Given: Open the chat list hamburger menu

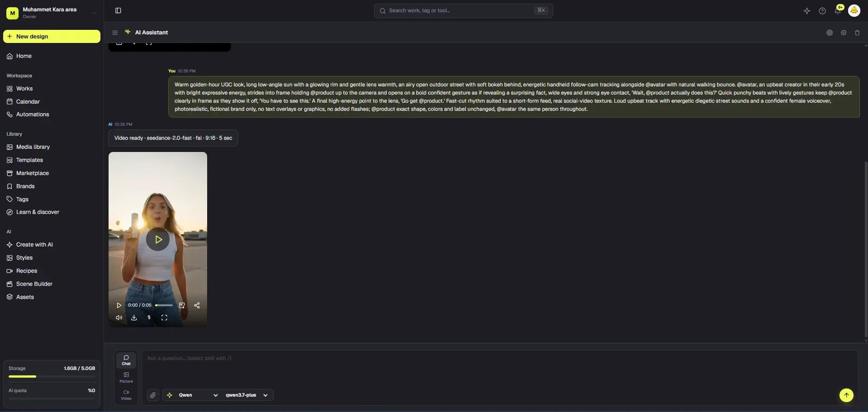Looking at the screenshot, I should pos(115,33).
